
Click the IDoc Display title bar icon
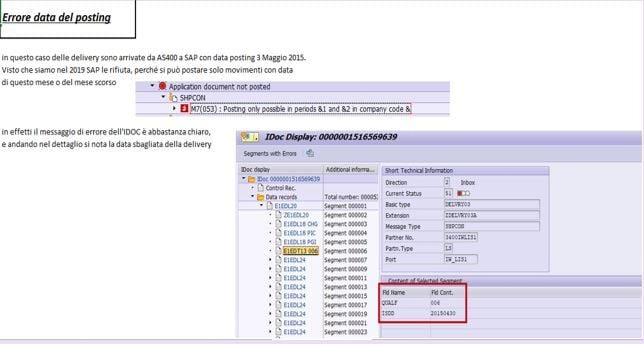tap(250, 137)
